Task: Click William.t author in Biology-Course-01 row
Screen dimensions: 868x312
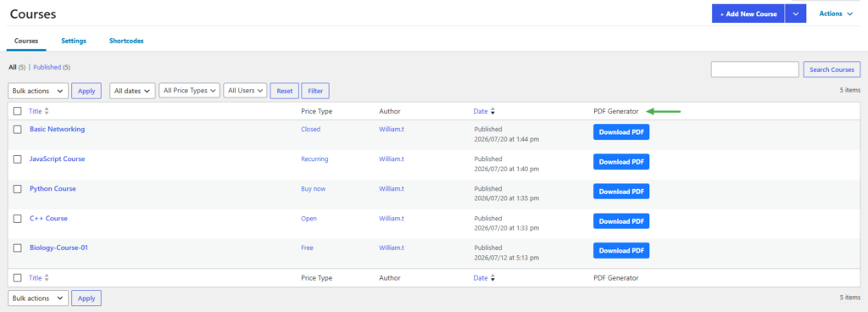Action: click(x=392, y=248)
